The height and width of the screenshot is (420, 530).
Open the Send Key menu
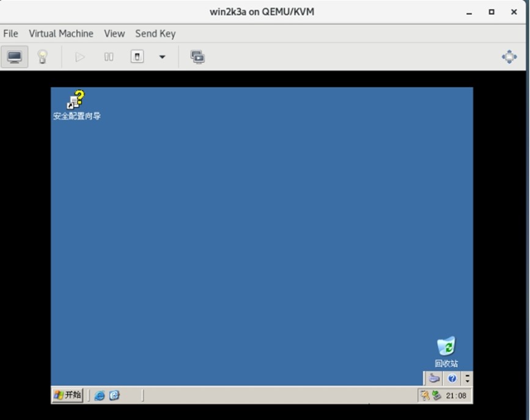pos(155,34)
